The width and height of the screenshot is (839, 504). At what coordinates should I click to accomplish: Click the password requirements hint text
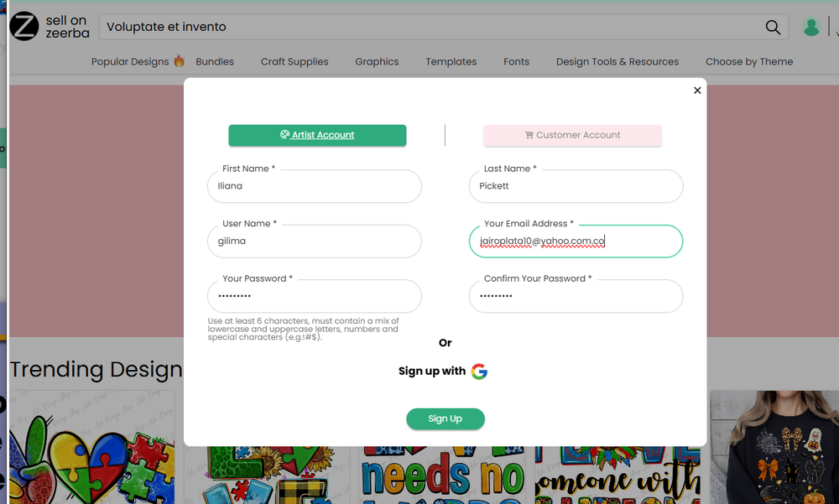click(304, 329)
